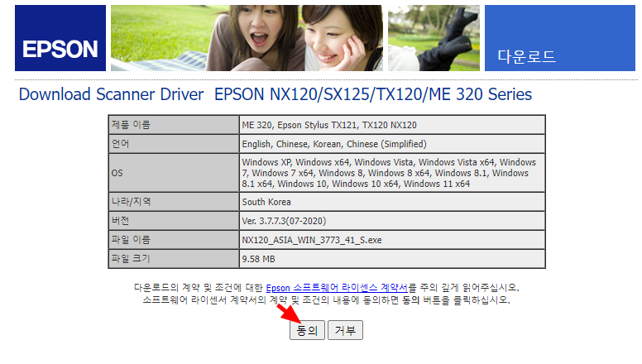642x364 pixels.
Task: Select the ME 320, Epson Stylus TX121 cell
Action: (392, 125)
